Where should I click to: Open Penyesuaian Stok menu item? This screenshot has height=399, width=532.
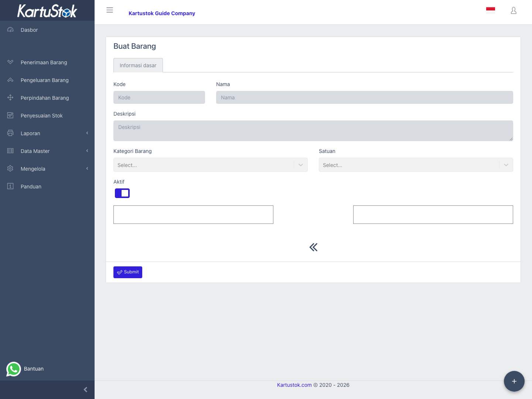(x=47, y=116)
